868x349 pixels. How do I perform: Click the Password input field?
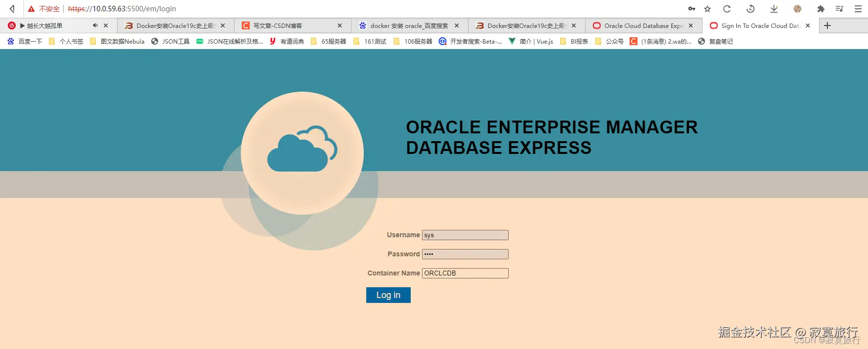click(x=465, y=254)
